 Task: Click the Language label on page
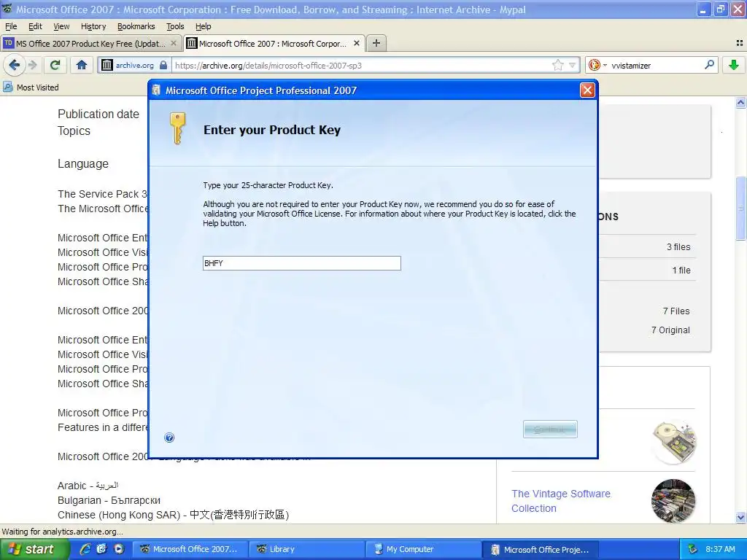coord(83,163)
